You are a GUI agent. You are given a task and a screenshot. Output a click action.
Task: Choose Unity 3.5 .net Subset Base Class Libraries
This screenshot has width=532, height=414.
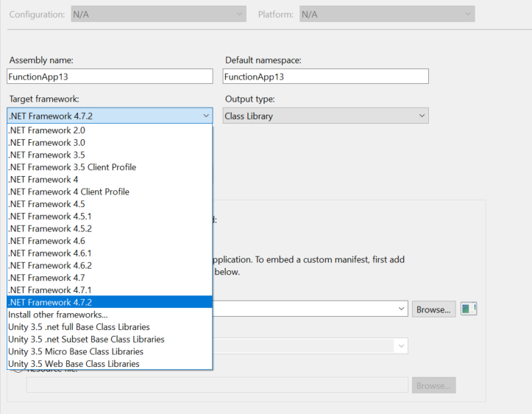point(110,340)
